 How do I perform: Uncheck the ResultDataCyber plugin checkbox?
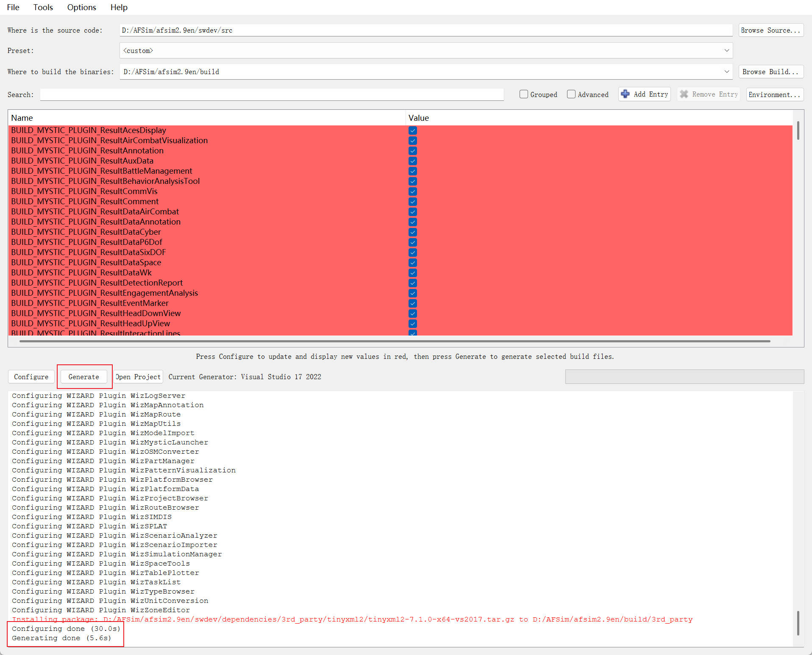coord(412,232)
